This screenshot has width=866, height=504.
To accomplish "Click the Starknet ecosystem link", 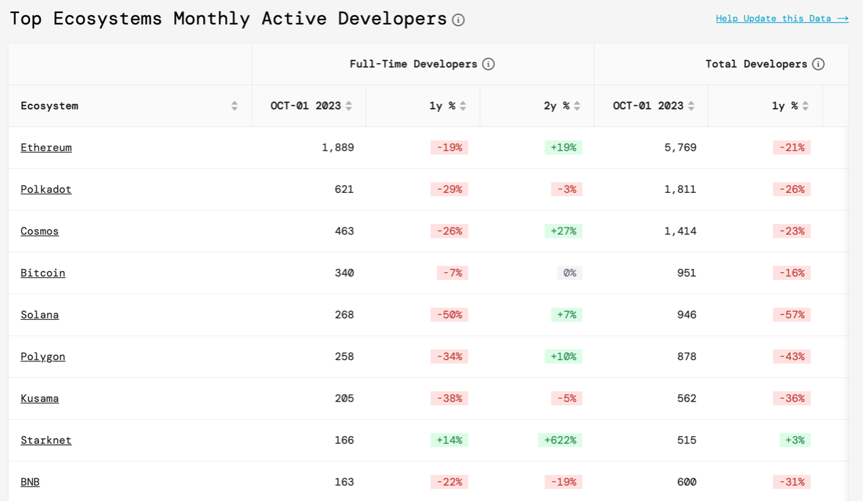I will pos(46,440).
